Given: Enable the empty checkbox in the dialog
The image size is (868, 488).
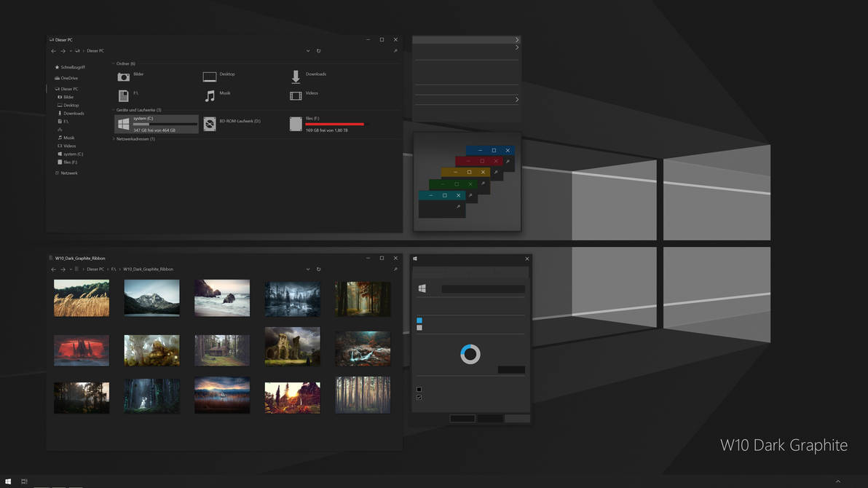Looking at the screenshot, I should click(419, 390).
